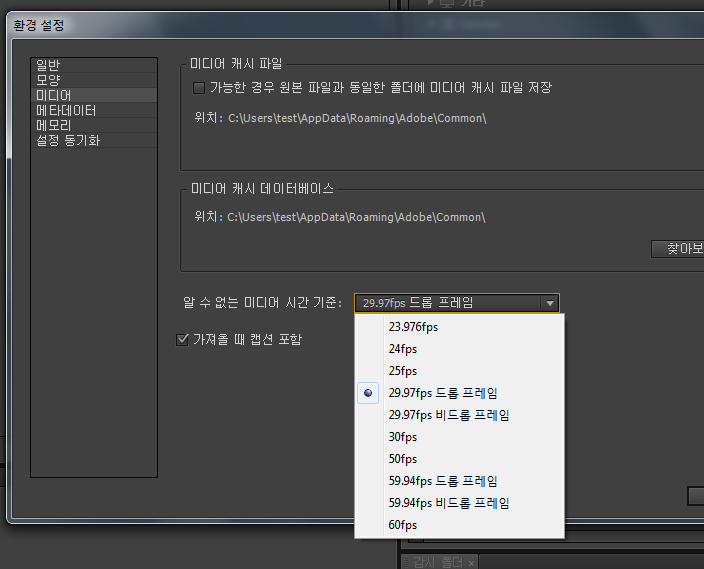Choose 23.976fps from the timebase list

(x=459, y=327)
